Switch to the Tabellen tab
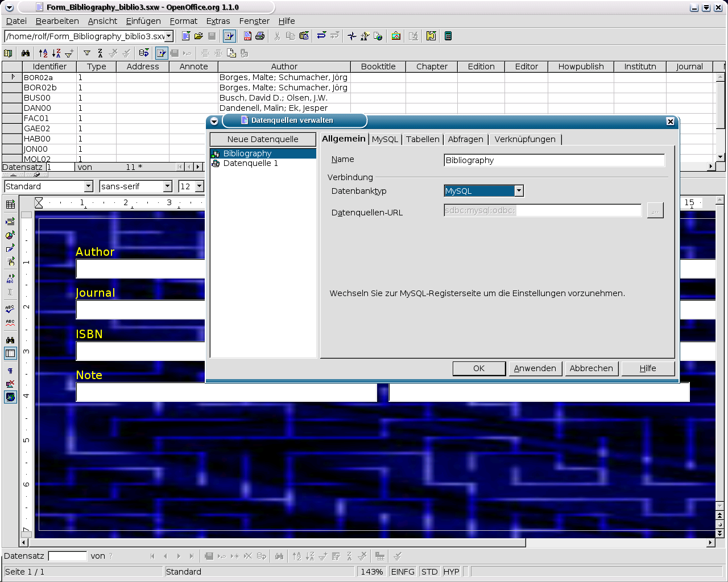The width and height of the screenshot is (728, 582). point(423,139)
